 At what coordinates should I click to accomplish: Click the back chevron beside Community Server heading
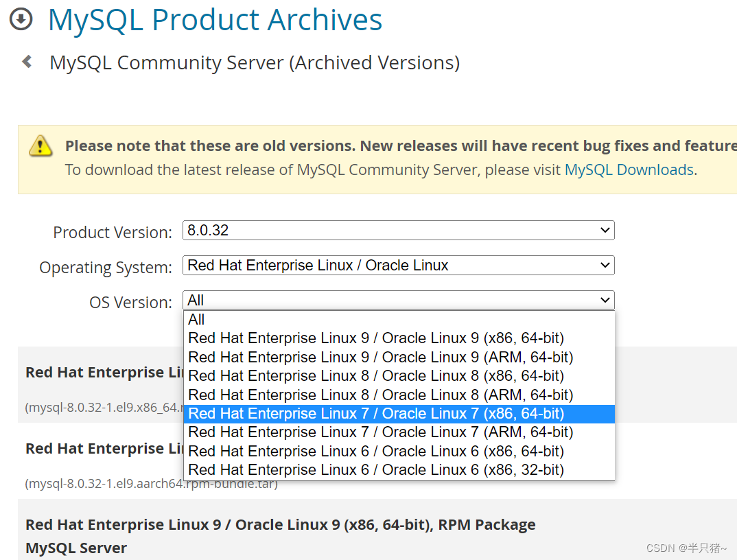point(26,61)
